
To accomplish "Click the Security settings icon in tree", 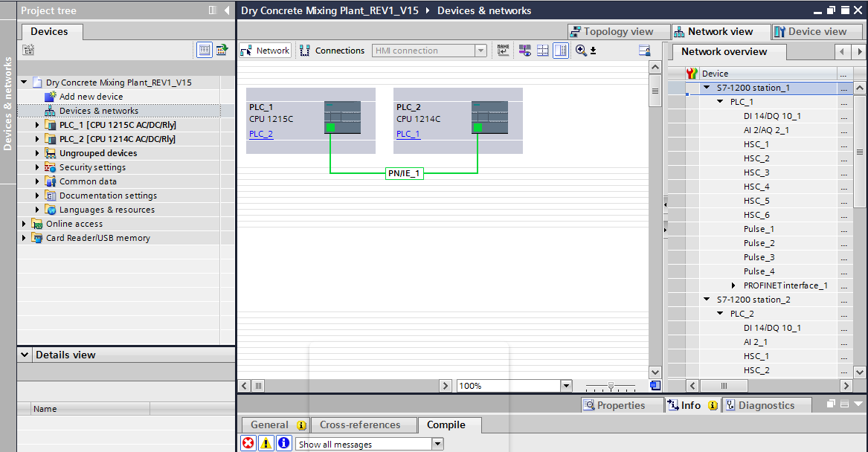I will coord(51,167).
